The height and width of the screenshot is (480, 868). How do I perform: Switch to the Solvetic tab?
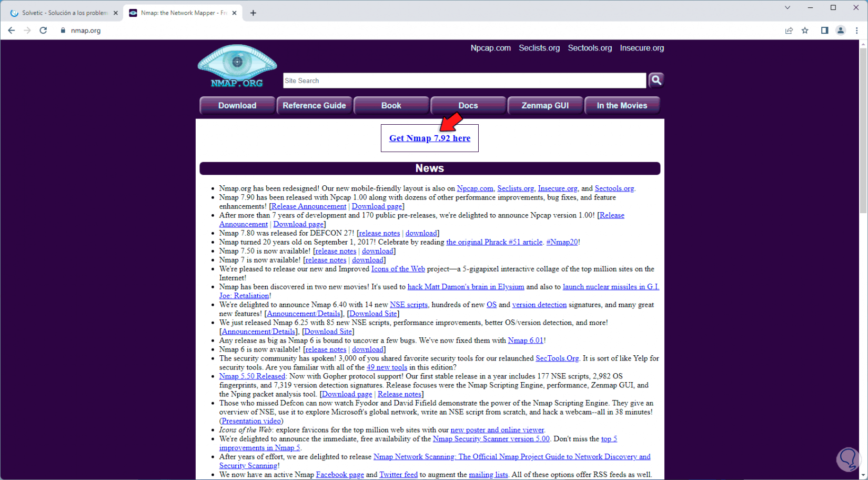click(x=64, y=13)
